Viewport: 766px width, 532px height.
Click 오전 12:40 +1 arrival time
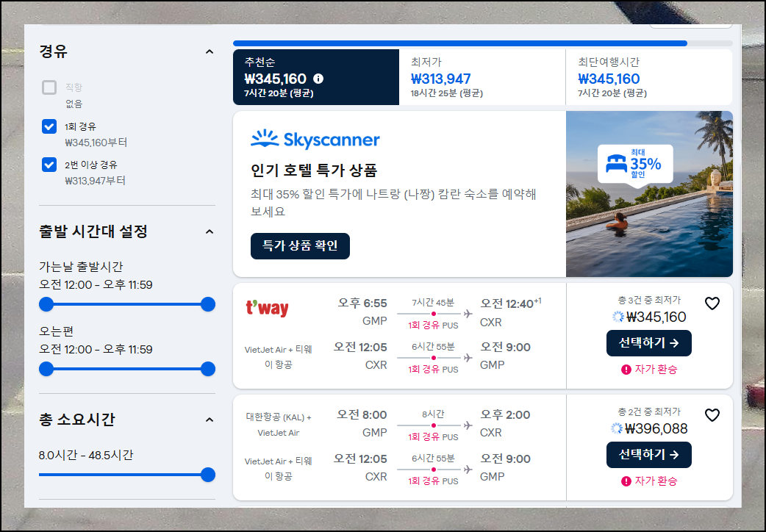(510, 303)
